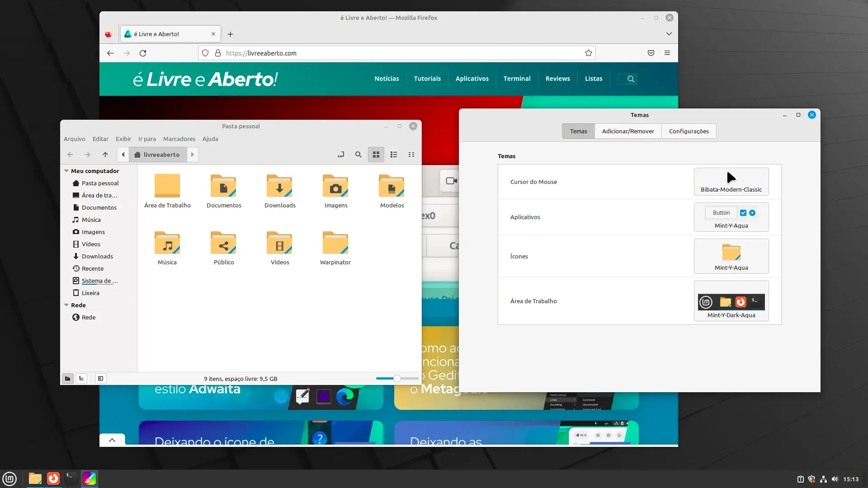The width and height of the screenshot is (868, 488).
Task: Open the Arquivo menu
Action: coord(75,139)
